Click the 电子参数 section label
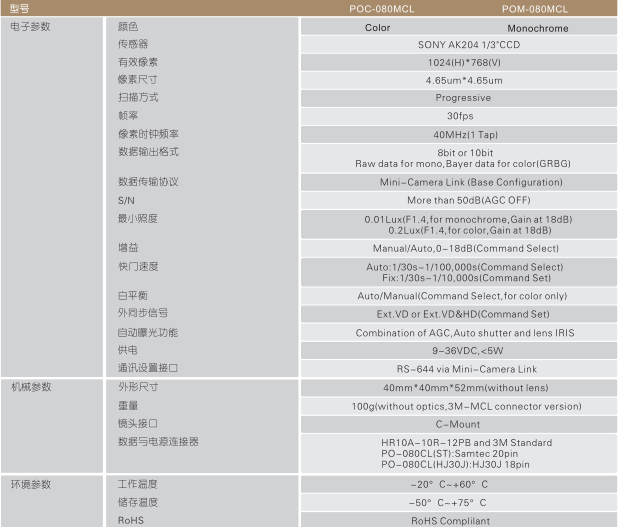 (x=31, y=27)
